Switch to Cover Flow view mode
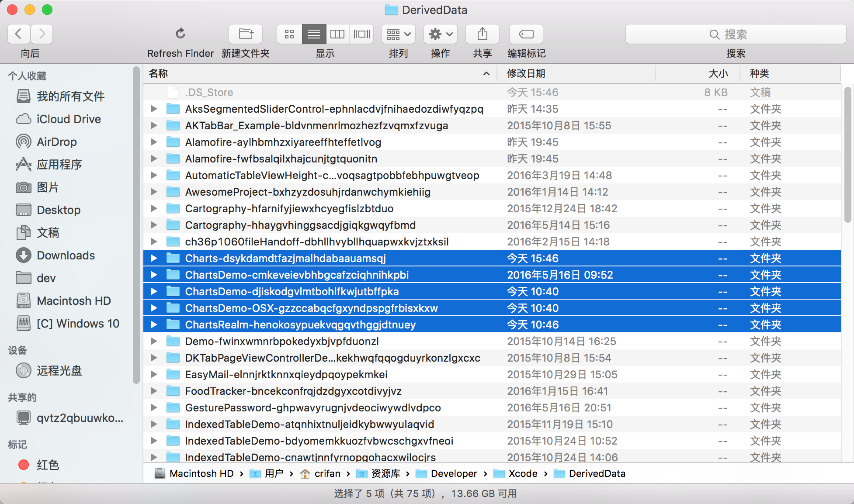Viewport: 854px width, 504px height. (x=361, y=34)
